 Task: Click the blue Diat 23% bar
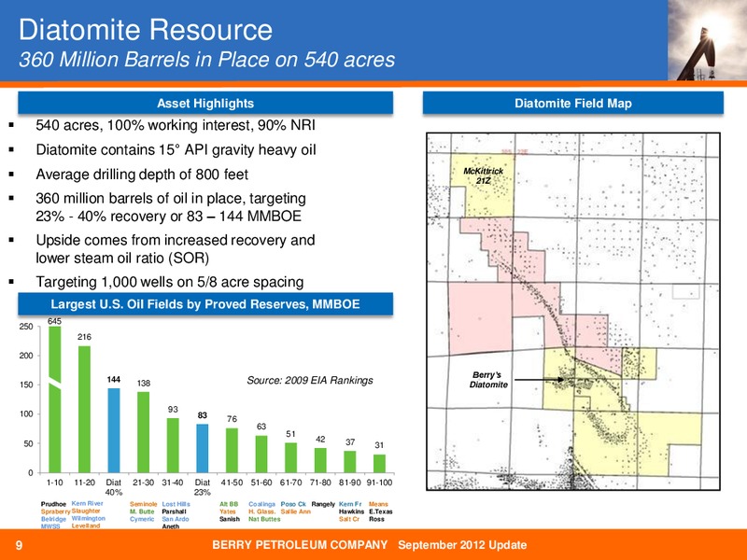[203, 448]
